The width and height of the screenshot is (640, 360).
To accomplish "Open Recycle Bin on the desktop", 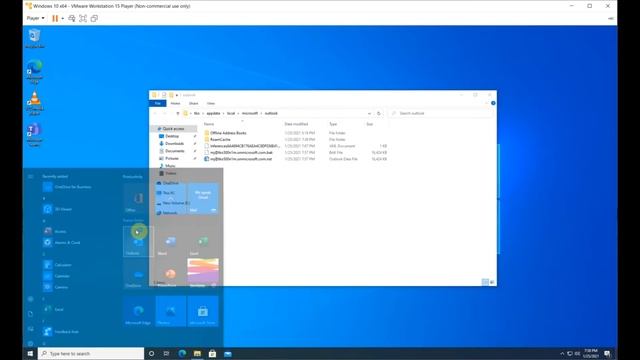I will point(35,39).
